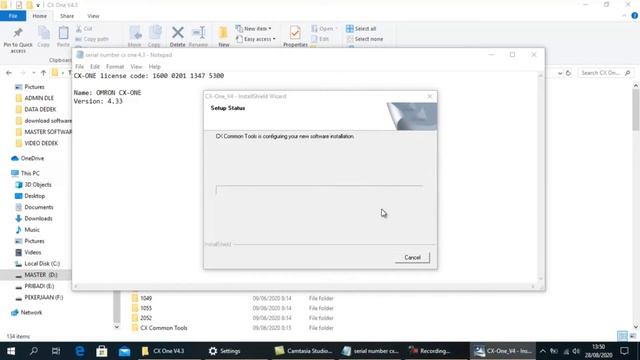Go back in Explorer navigation
640x360 pixels.
[x=9, y=73]
